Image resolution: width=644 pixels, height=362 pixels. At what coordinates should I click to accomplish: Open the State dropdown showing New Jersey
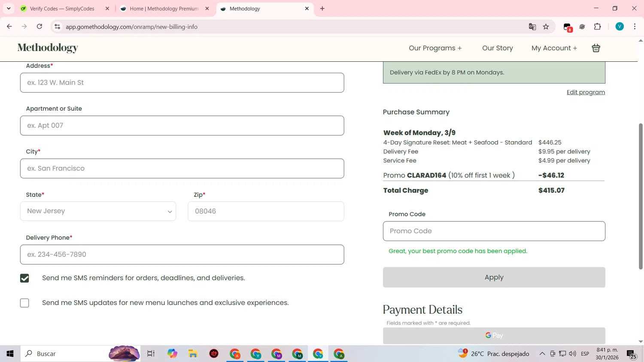tap(98, 211)
